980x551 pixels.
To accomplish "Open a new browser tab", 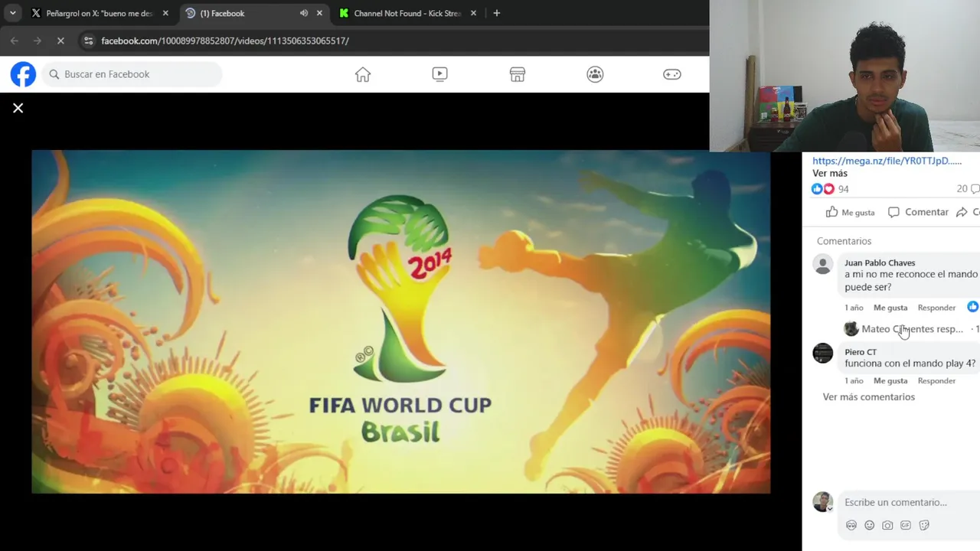I will (x=497, y=13).
